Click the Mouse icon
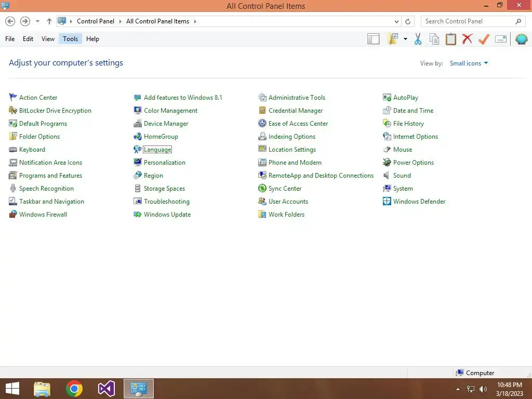The image size is (532, 399). (x=387, y=149)
